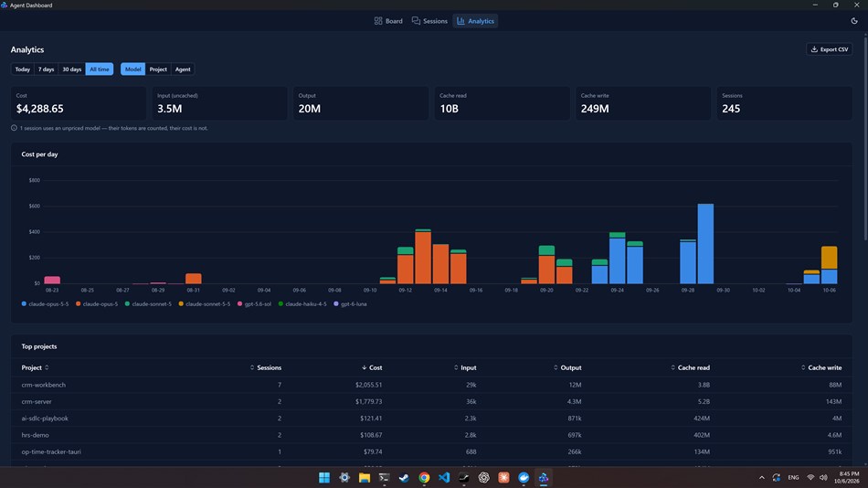Sort table by Sessions column
Image resolution: width=868 pixels, height=488 pixels.
pyautogui.click(x=266, y=367)
